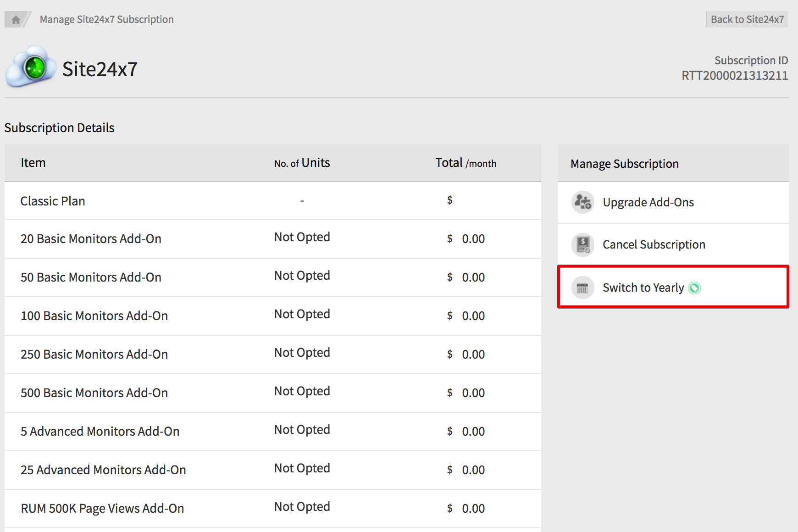Go back using the Back to Site24x7 button
Screen dimensions: 798x532
point(747,19)
